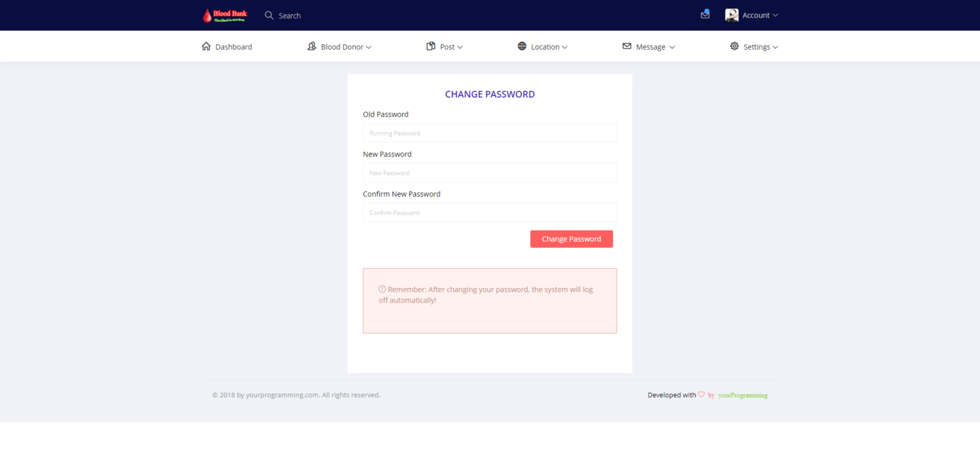The image size is (980, 454).
Task: Open the Post menu
Action: coord(447,47)
